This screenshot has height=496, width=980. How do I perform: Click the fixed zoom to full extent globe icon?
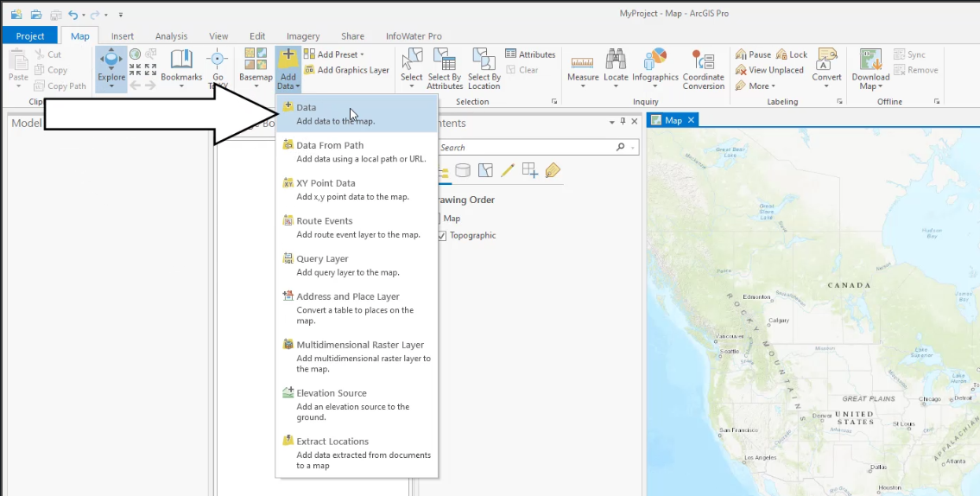click(x=135, y=54)
